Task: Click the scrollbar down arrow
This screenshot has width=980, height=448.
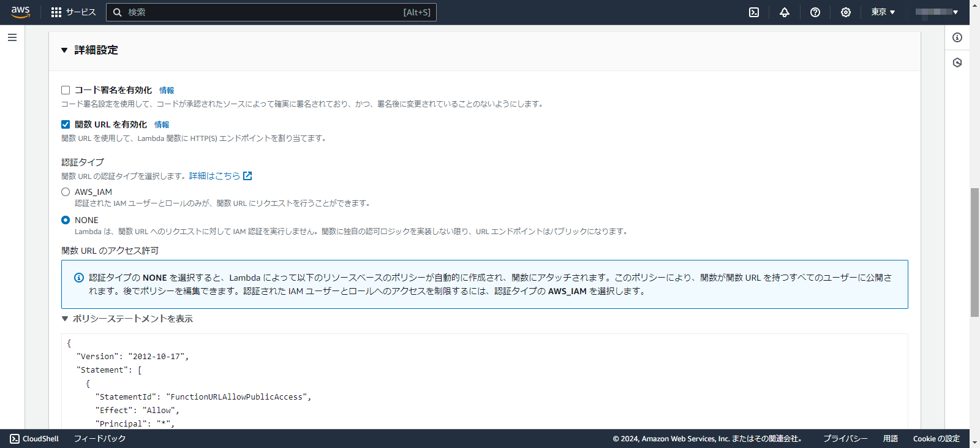Action: (x=974, y=442)
